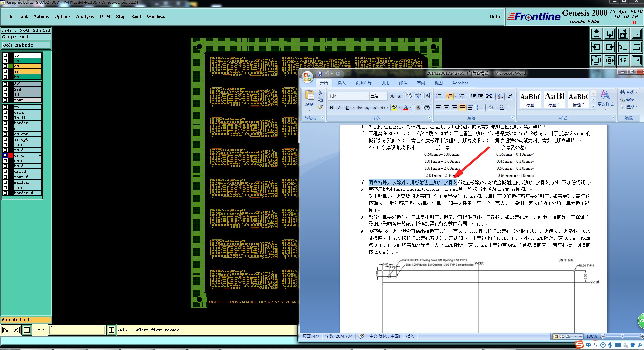
Task: Click the Format Painter brush in Word
Action: (x=320, y=107)
